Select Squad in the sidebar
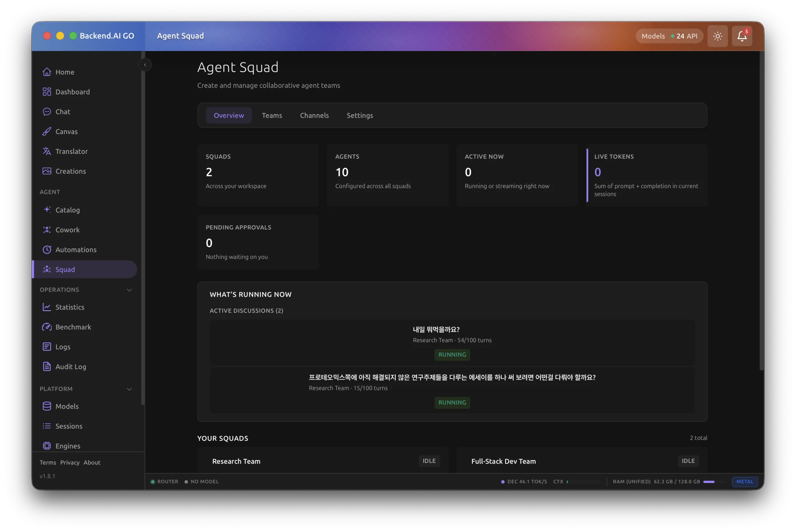 tap(85, 269)
